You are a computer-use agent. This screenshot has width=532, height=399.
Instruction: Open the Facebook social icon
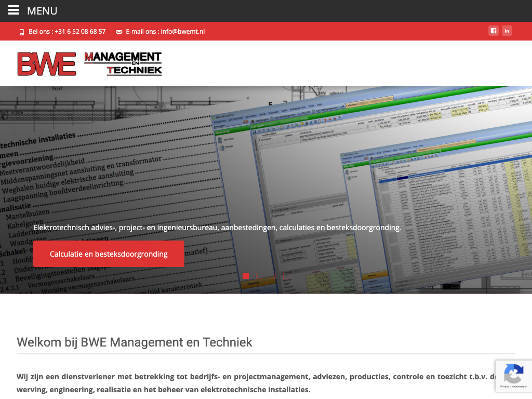tap(493, 31)
